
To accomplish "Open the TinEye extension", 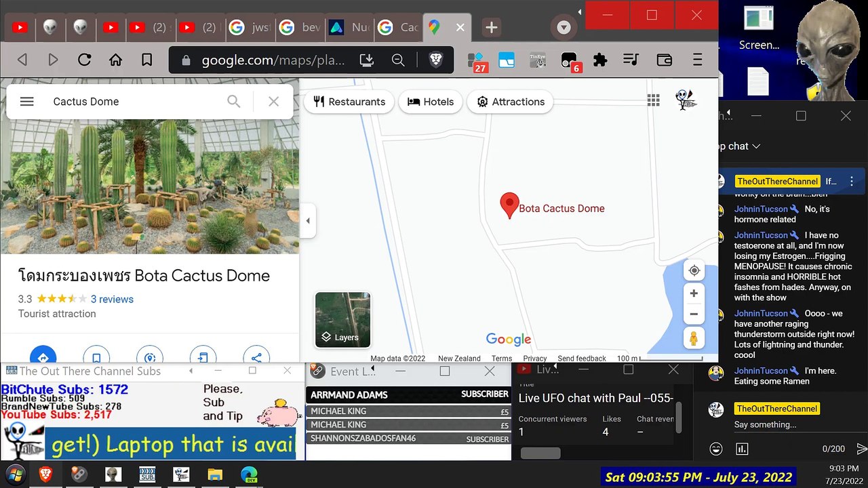I will tap(538, 60).
